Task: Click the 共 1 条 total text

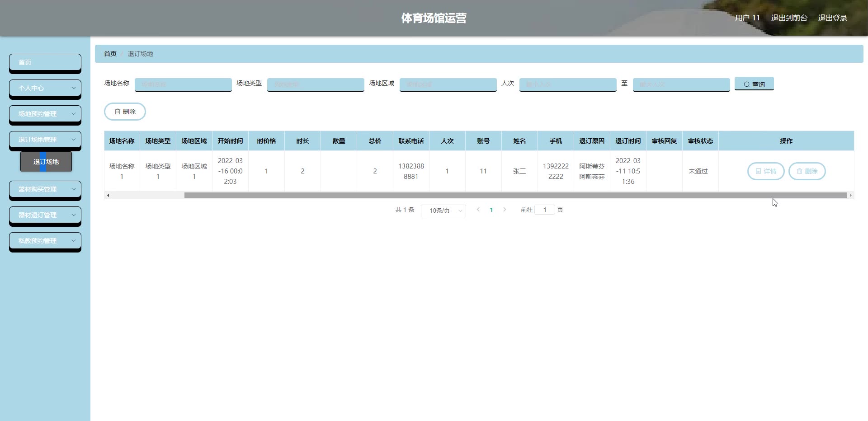Action: tap(405, 210)
